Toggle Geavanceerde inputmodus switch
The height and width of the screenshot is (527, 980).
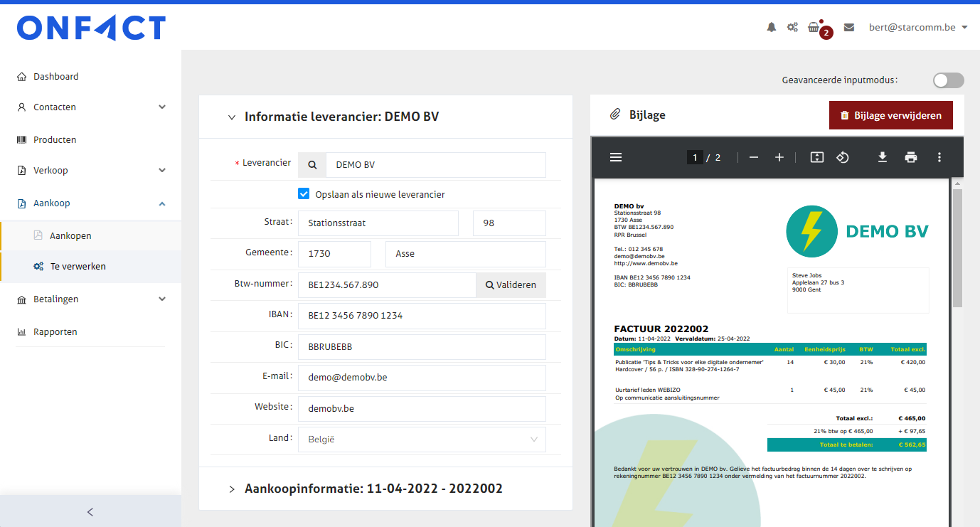(x=948, y=80)
